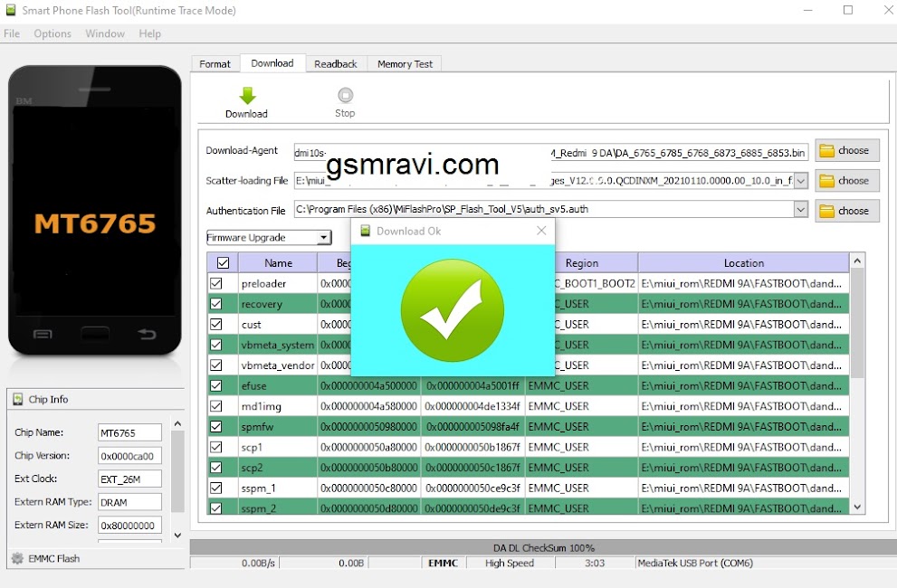Viewport: 897px width, 588px height.
Task: Click the Name column header
Action: tap(278, 263)
